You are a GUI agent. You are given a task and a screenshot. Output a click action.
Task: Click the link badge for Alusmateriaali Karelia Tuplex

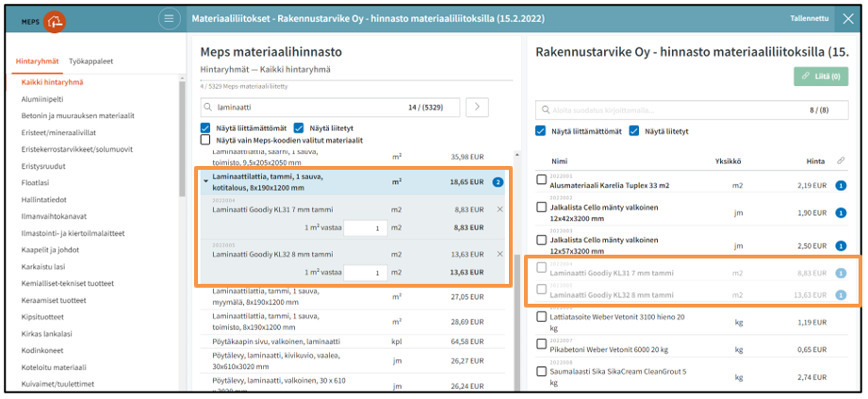pyautogui.click(x=841, y=186)
